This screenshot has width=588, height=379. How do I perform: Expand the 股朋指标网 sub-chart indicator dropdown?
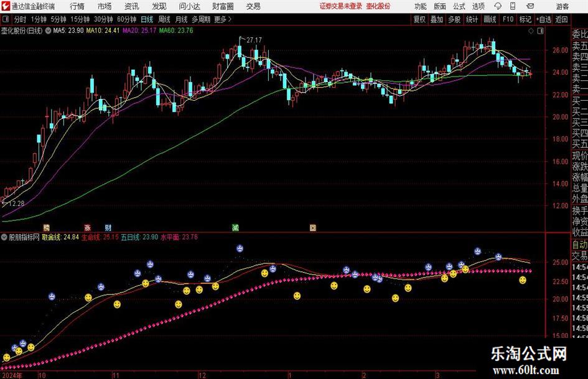click(x=4, y=237)
